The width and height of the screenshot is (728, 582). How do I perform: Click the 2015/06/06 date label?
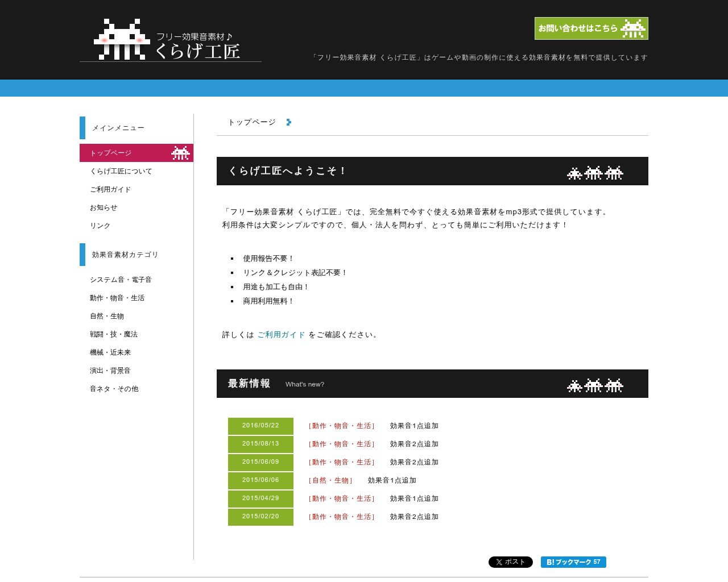[x=260, y=480]
